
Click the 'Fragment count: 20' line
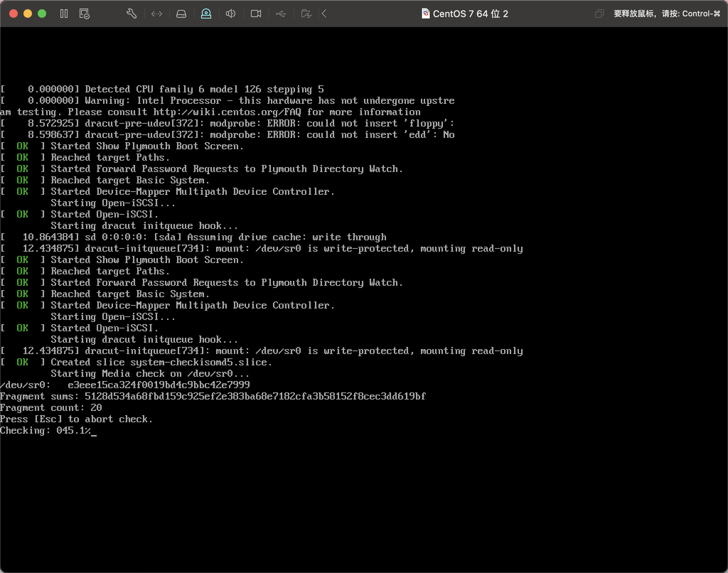pos(51,408)
